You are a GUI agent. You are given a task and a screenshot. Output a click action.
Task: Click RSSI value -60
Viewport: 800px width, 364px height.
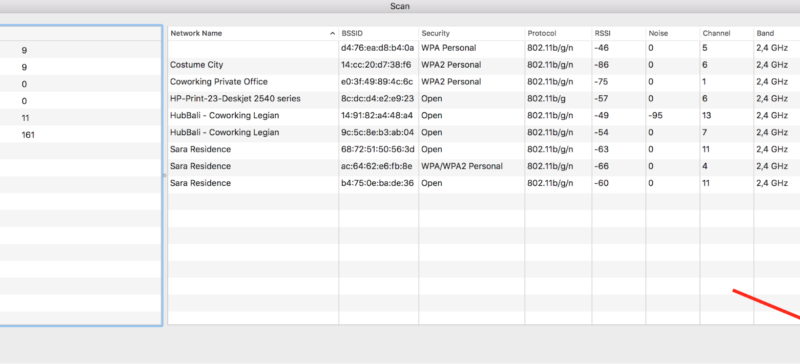coord(602,183)
